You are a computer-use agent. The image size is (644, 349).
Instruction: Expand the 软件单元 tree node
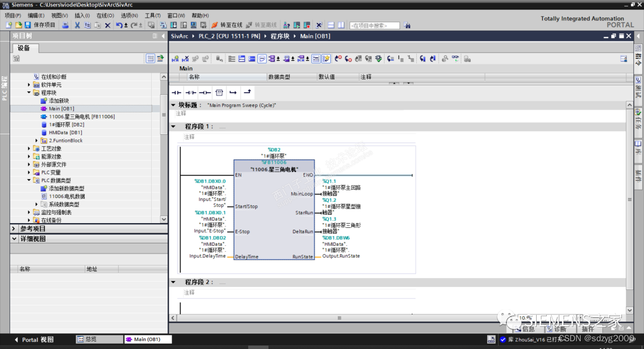tap(29, 85)
